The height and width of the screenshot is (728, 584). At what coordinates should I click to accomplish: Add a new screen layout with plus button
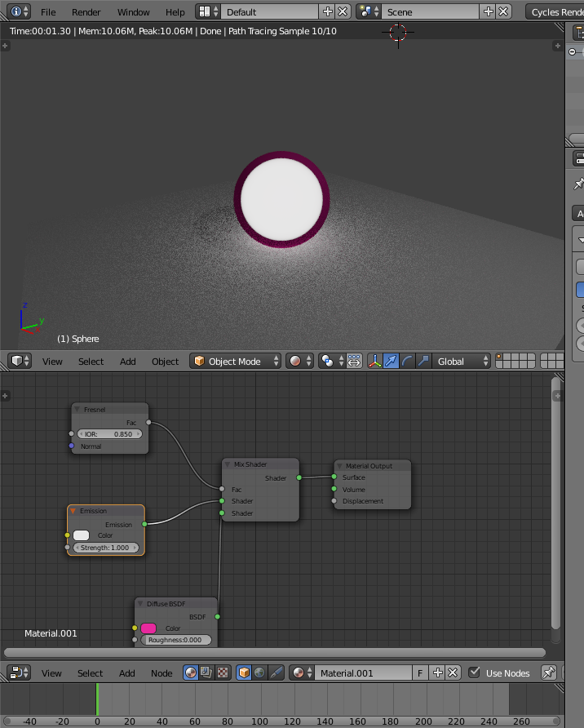(x=328, y=12)
